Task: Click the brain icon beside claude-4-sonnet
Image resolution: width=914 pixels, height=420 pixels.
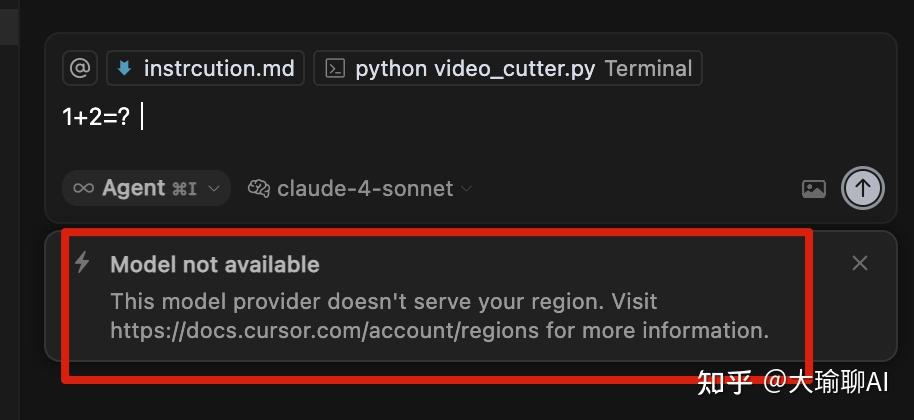Action: click(x=260, y=188)
